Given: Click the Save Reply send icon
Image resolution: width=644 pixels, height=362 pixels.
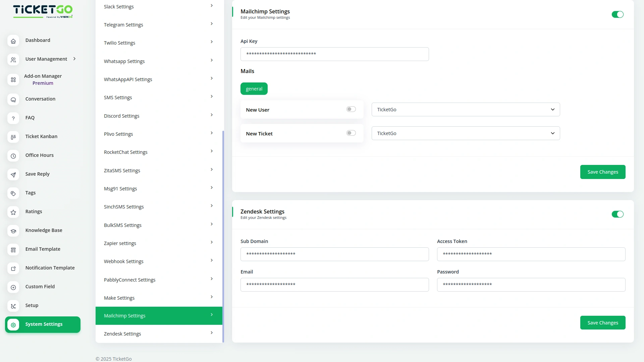Looking at the screenshot, I should pyautogui.click(x=13, y=175).
